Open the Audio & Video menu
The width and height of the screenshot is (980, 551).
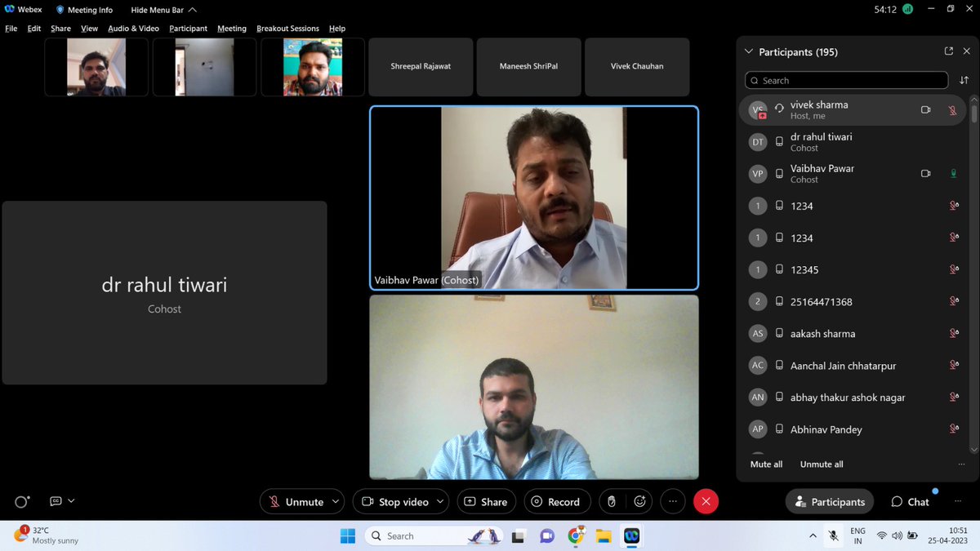click(x=133, y=29)
